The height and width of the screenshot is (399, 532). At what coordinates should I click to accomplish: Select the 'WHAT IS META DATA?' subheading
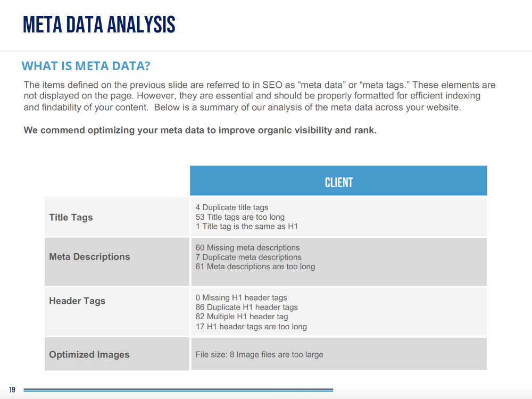(86, 66)
